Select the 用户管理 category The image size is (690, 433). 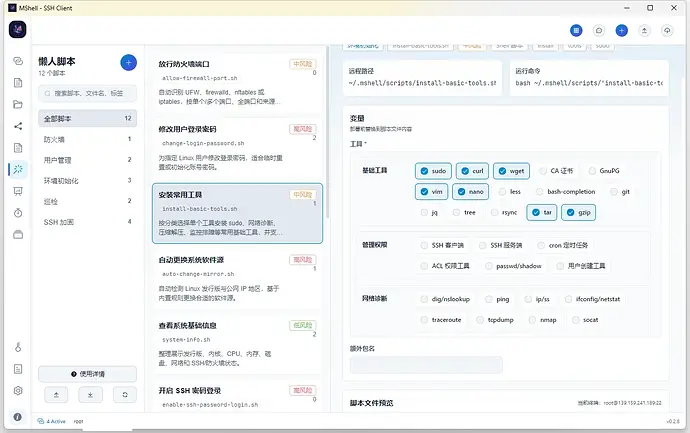click(x=88, y=160)
